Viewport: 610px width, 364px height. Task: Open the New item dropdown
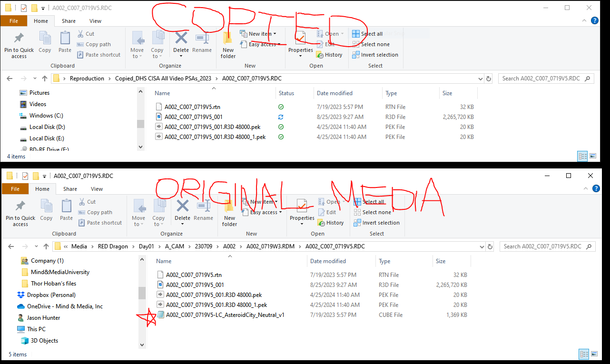[x=259, y=33]
